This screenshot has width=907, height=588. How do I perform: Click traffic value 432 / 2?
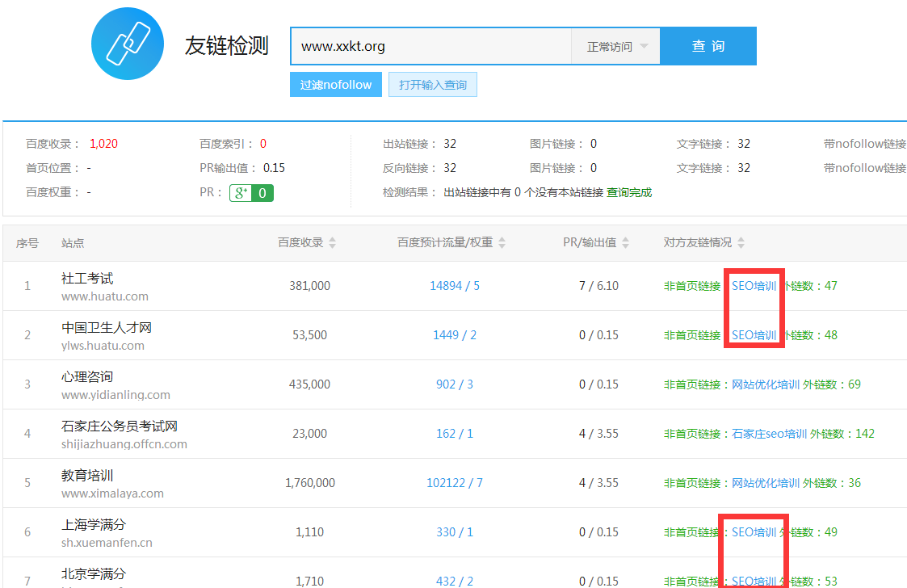click(455, 581)
